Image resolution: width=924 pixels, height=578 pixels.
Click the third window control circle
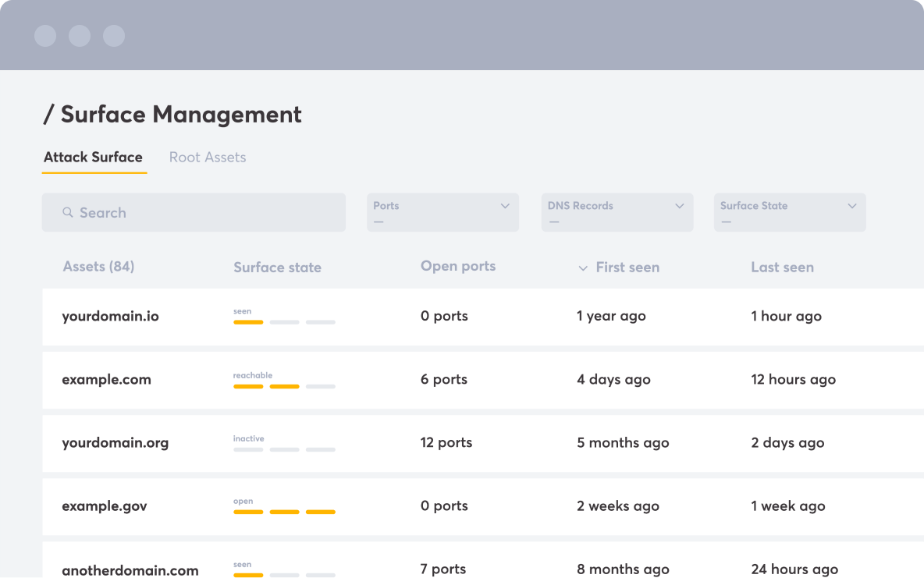point(114,35)
